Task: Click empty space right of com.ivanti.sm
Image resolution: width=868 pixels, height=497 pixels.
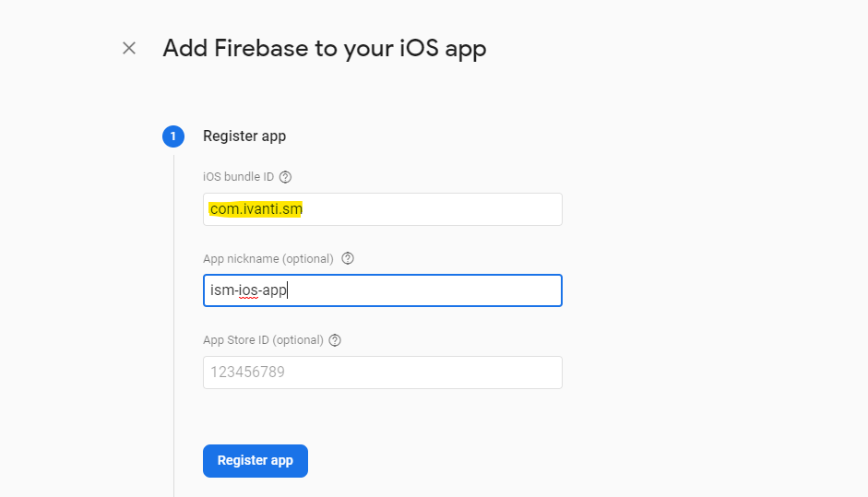Action: (432, 209)
